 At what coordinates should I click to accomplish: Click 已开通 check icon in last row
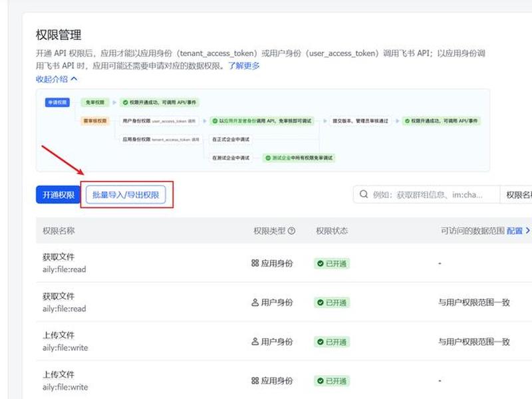point(321,381)
